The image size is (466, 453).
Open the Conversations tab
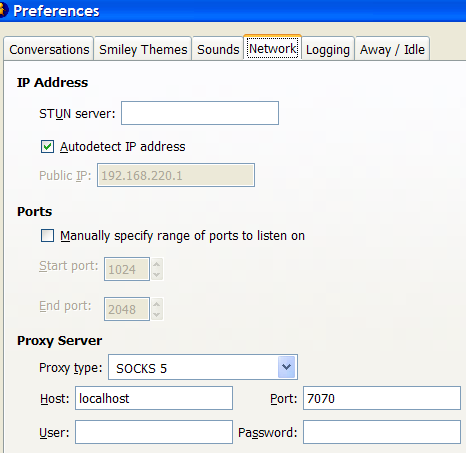[49, 49]
